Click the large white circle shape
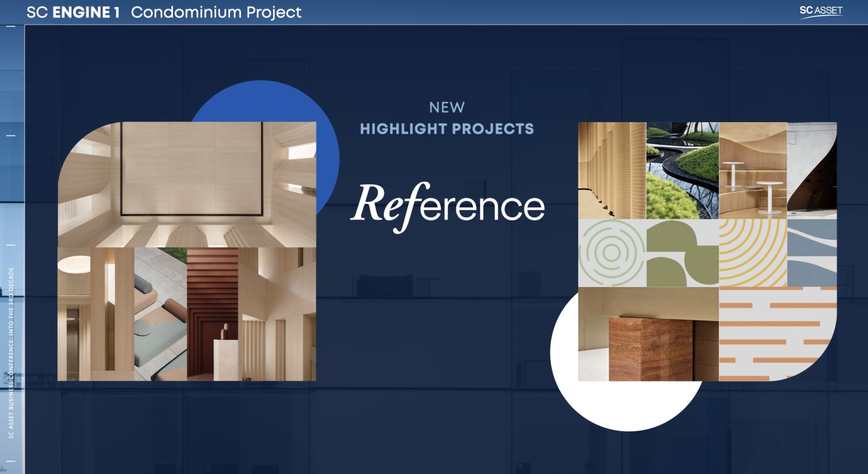Screen dimensions: 868x474 [624, 402]
